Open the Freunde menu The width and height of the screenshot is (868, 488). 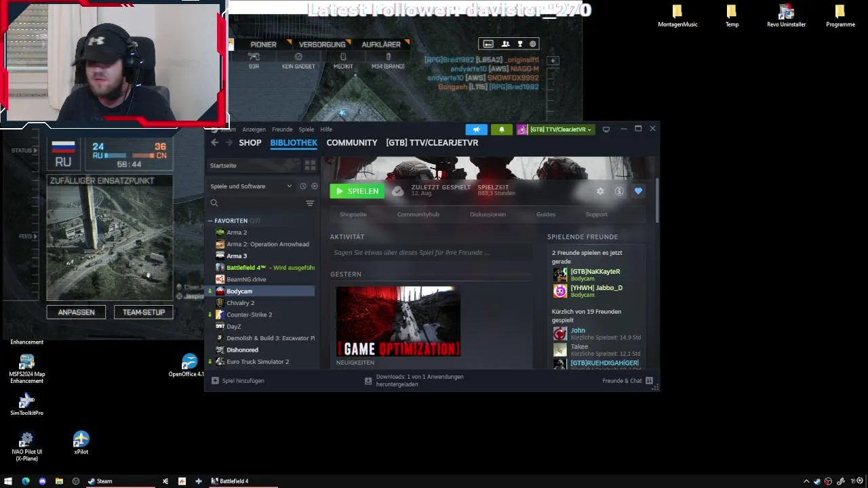click(x=282, y=129)
